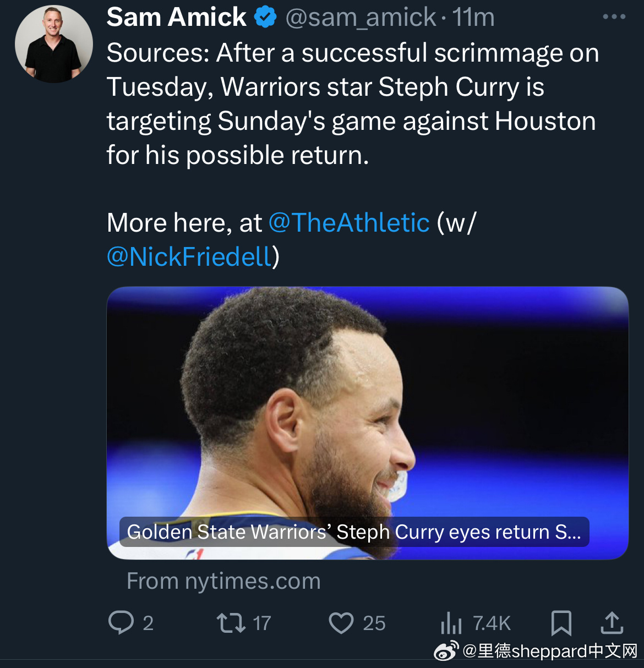This screenshot has width=644, height=668.
Task: Open the view analytics bar chart icon
Action: click(x=451, y=623)
